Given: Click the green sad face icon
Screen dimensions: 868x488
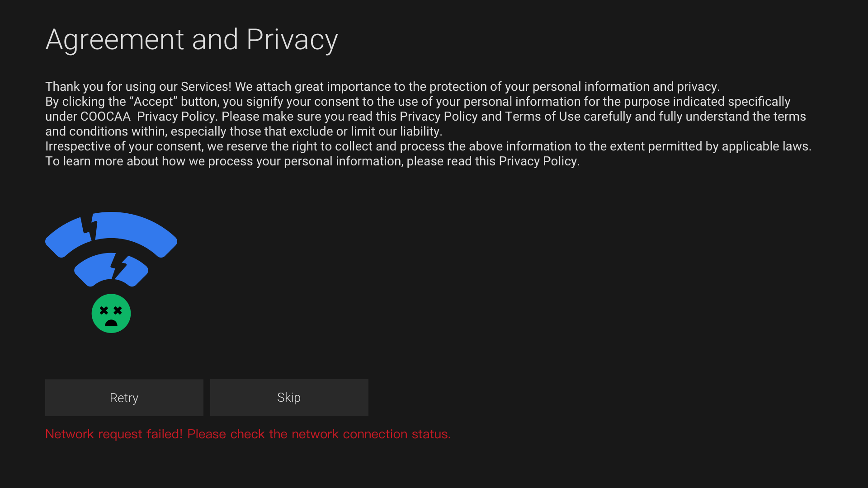Looking at the screenshot, I should click(111, 314).
